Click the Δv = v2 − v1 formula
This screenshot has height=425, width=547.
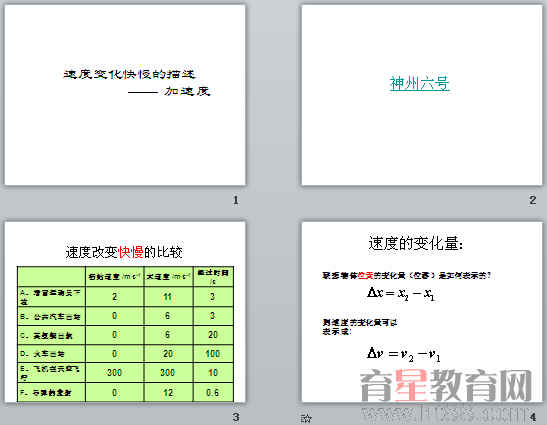point(404,355)
